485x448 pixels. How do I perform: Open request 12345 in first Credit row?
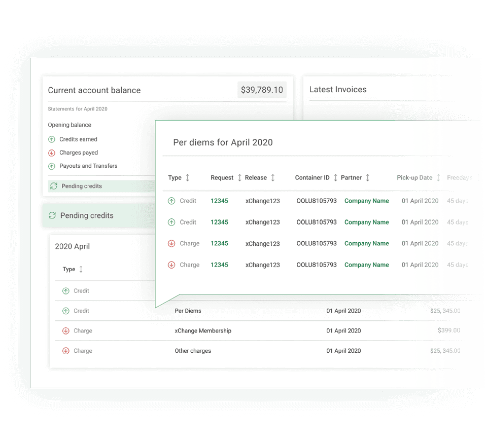219,201
